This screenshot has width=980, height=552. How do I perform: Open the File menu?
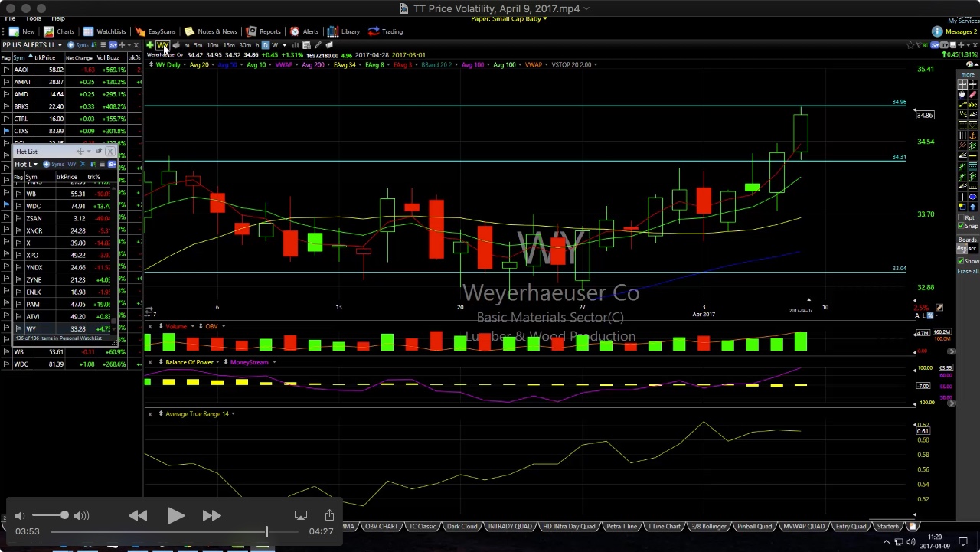pyautogui.click(x=10, y=18)
